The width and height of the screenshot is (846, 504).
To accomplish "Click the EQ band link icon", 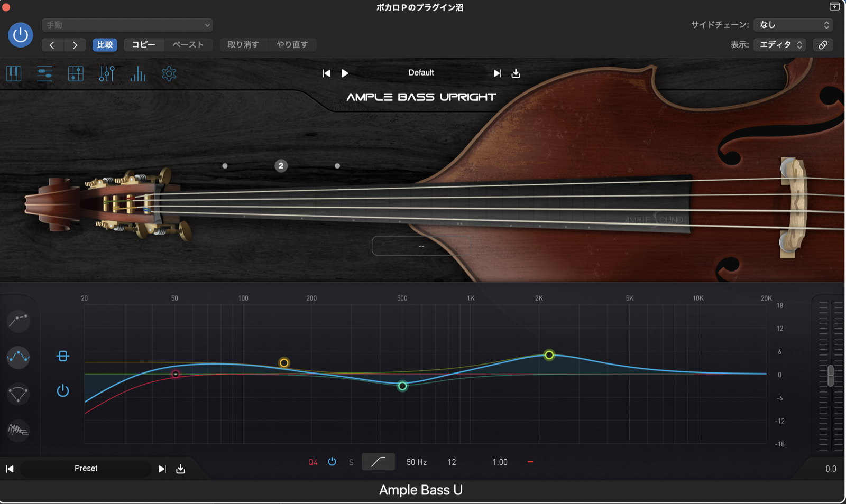I will (x=63, y=356).
